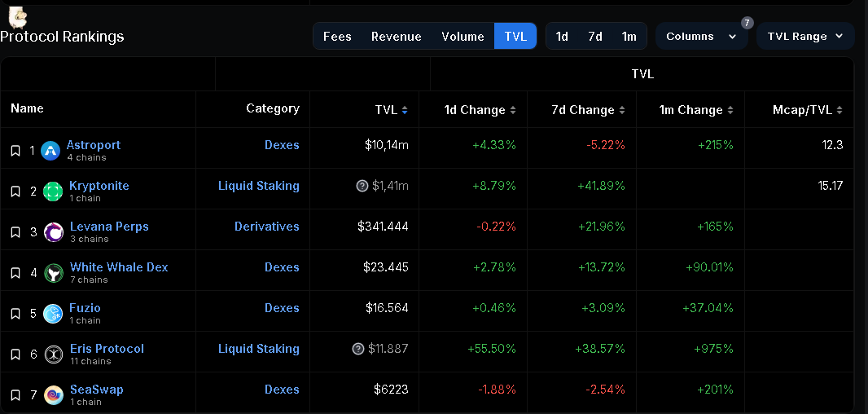The height and width of the screenshot is (414, 868).
Task: Click the 12.3 Mcap/TVL value
Action: (x=832, y=144)
